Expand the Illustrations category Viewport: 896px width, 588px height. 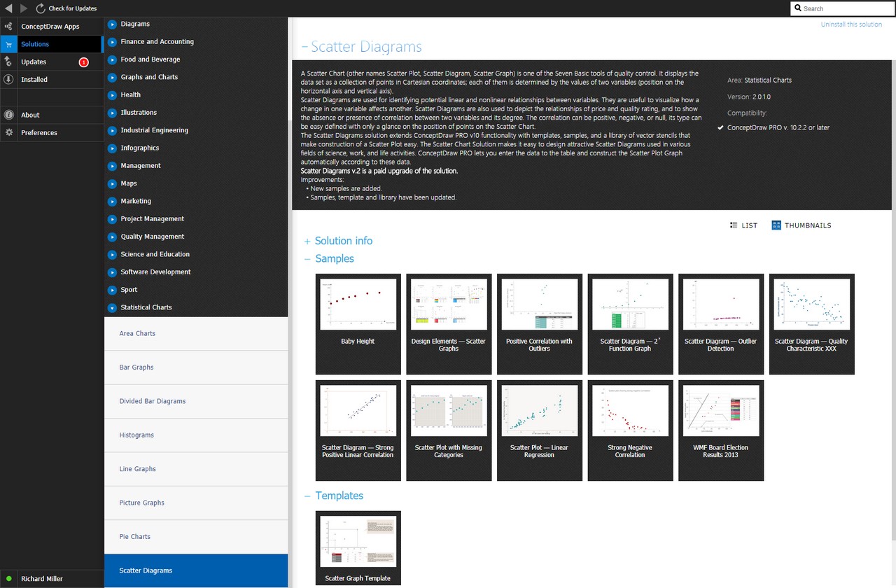[x=112, y=113]
